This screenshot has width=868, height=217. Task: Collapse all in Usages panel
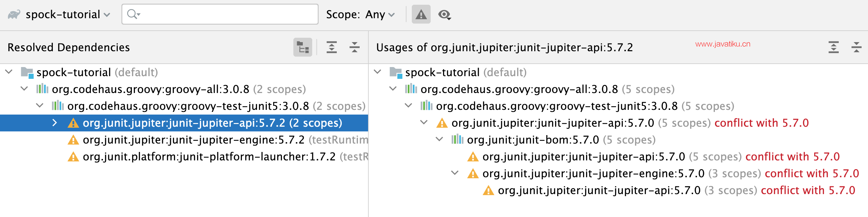[856, 47]
